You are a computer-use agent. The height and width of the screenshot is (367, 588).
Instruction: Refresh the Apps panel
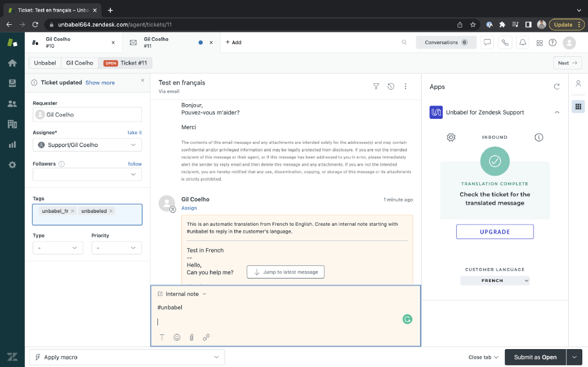point(557,86)
